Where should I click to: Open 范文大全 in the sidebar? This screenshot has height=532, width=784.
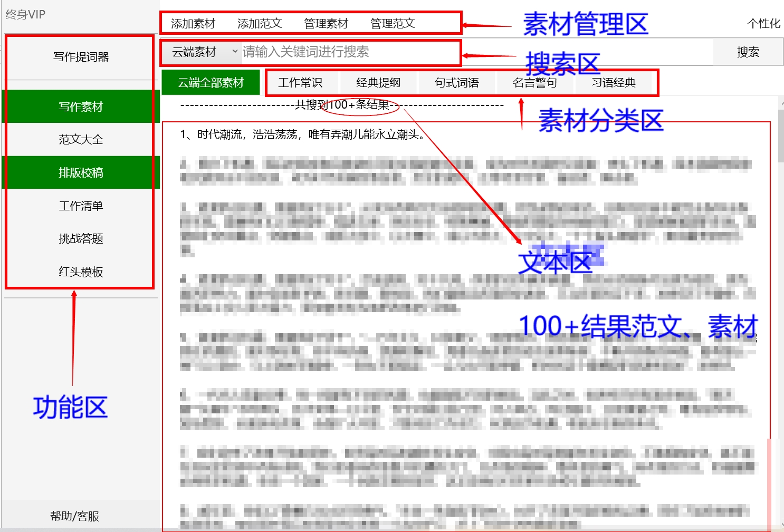pos(79,139)
